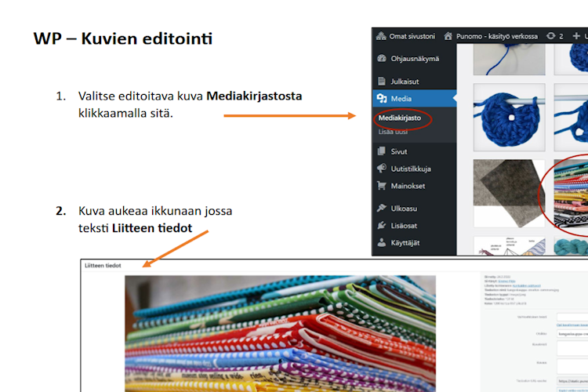Screen dimensions: 588x392
Task: Open the Ohjausnäkymä dashboard icon
Action: point(382,59)
